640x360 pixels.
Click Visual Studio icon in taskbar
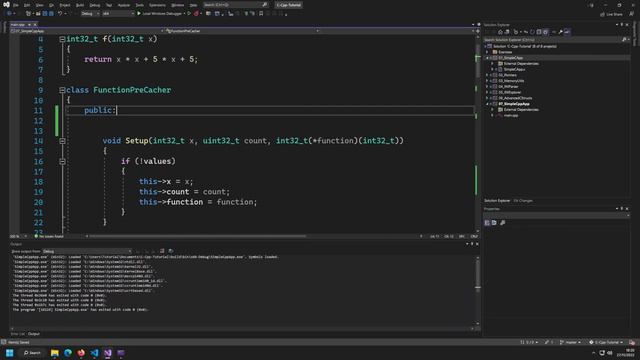pyautogui.click(x=108, y=353)
